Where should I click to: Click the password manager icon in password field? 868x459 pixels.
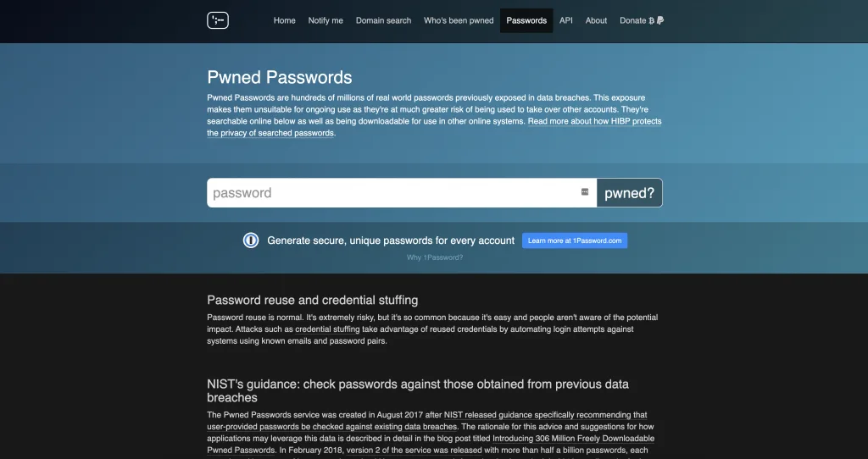[x=585, y=192]
